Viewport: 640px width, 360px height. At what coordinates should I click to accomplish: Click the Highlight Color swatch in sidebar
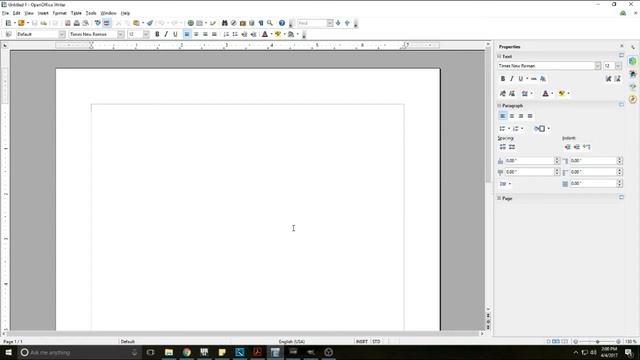(x=562, y=94)
